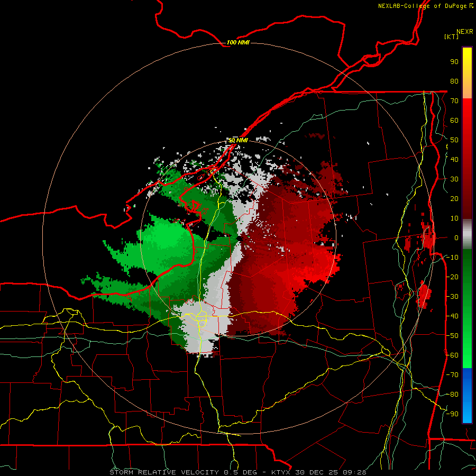Click the 100 NMI range ring label

pos(238,42)
